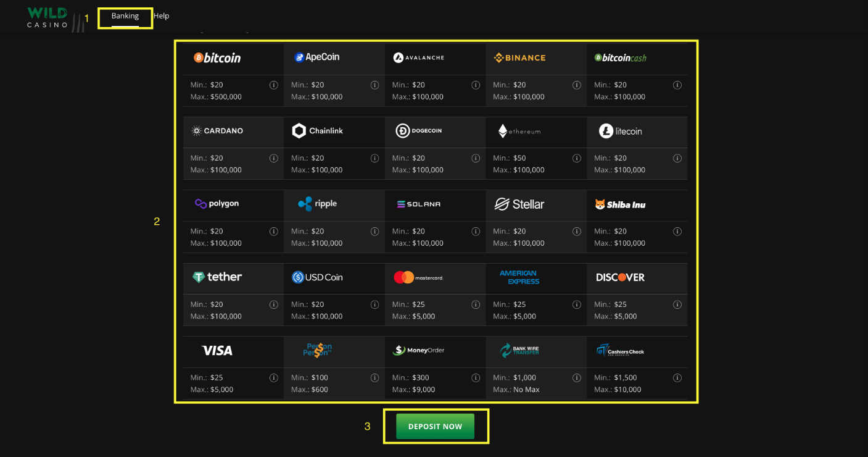Select the Cashiers Check logo

click(620, 351)
